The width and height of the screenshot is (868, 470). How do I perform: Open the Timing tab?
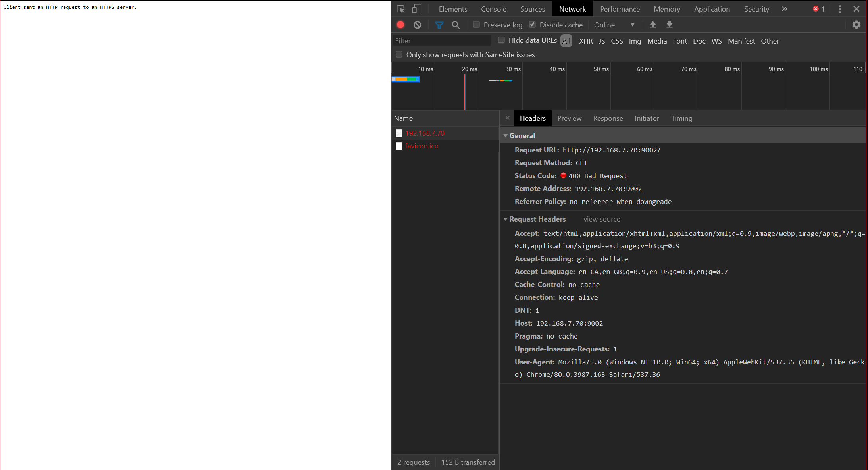681,118
